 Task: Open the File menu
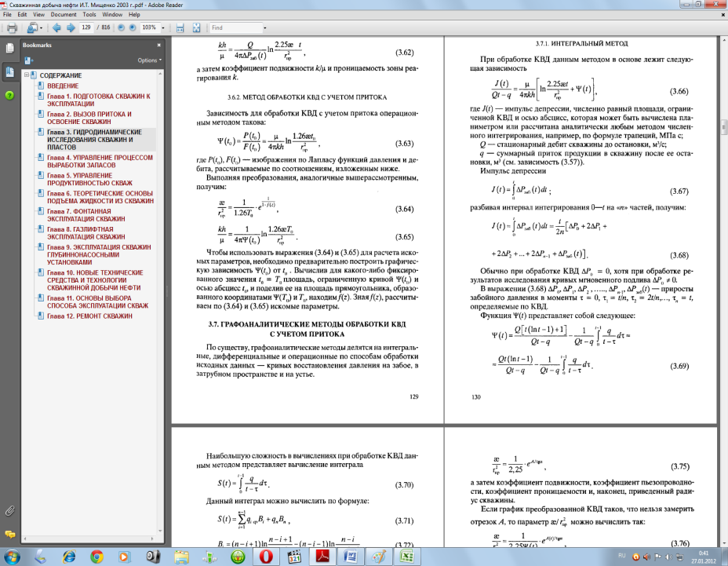[x=7, y=14]
